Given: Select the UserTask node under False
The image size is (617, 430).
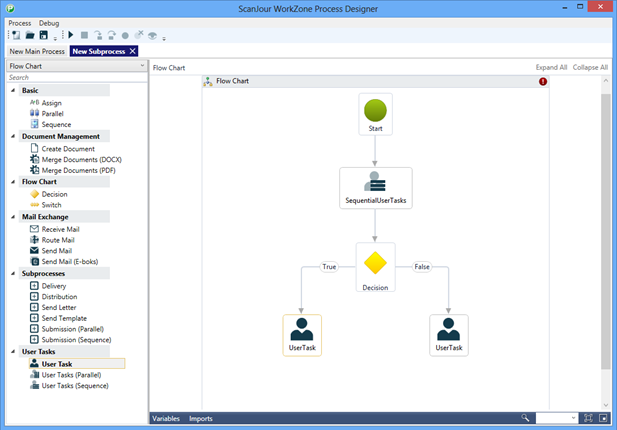Looking at the screenshot, I should pos(449,335).
